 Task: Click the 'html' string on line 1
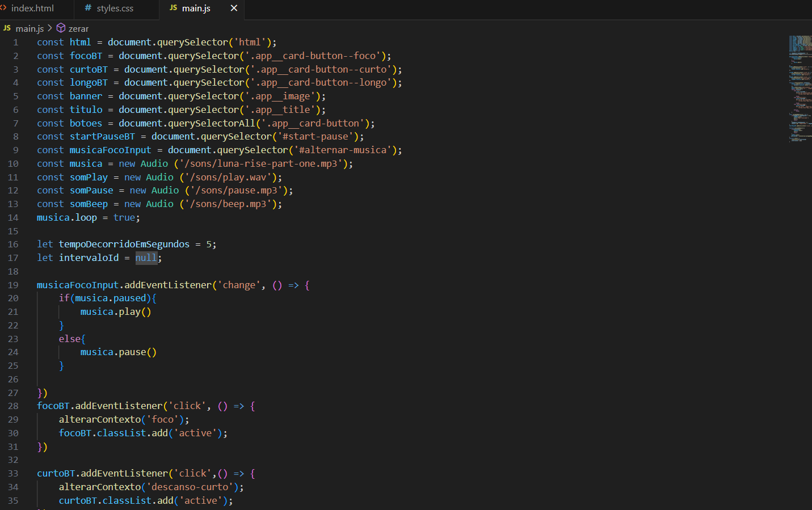tap(250, 42)
